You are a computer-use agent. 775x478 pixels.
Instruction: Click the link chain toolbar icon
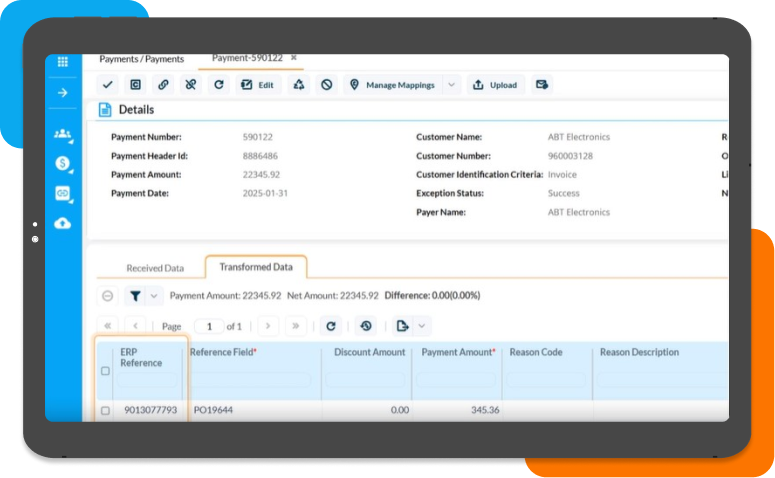pyautogui.click(x=163, y=85)
